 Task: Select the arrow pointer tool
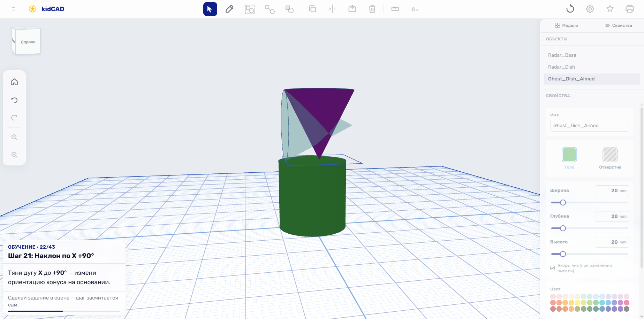pyautogui.click(x=210, y=9)
